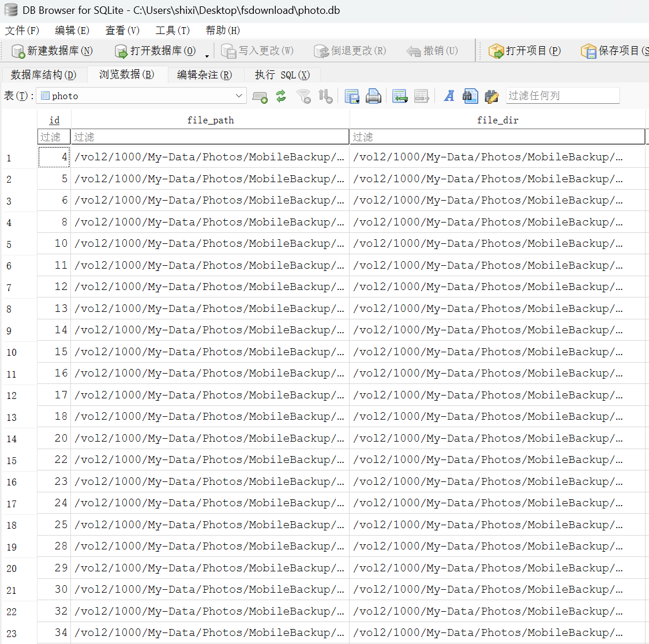Click the binoculars find in table icon
Screen dimensions: 649x644
[x=470, y=96]
